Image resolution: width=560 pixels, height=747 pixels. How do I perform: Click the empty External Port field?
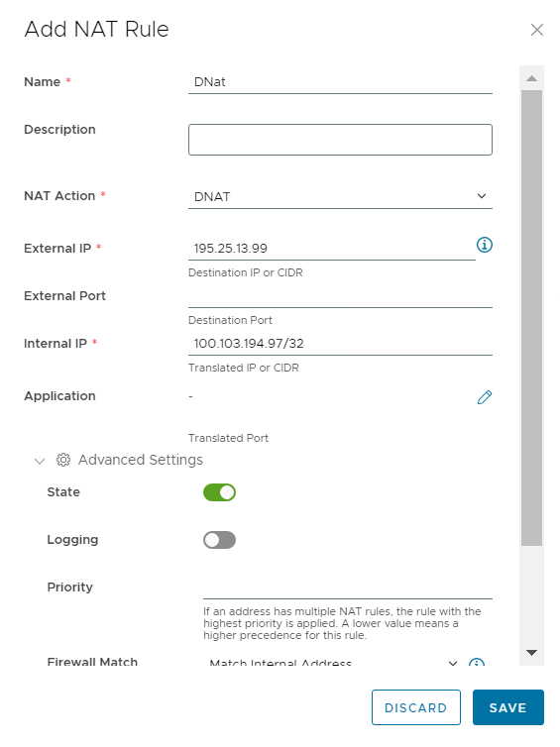(340, 296)
